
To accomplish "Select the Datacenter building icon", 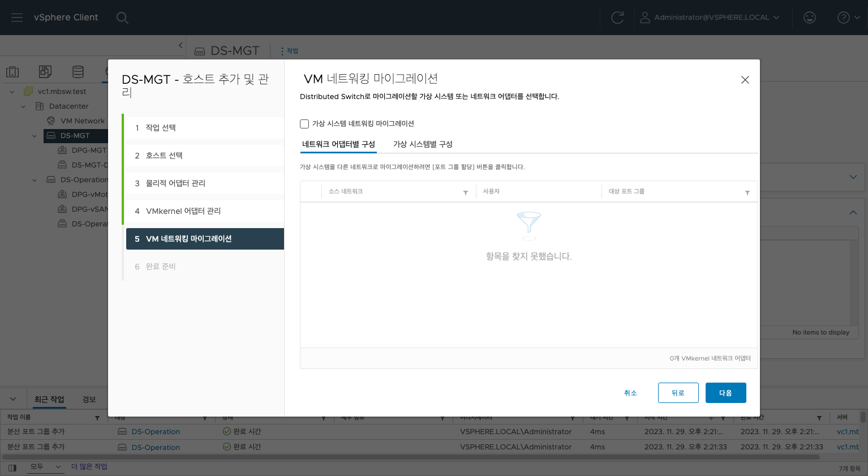I will pyautogui.click(x=40, y=106).
